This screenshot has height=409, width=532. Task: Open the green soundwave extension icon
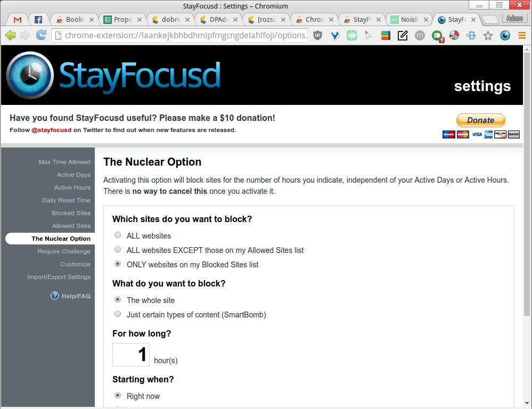[x=351, y=35]
